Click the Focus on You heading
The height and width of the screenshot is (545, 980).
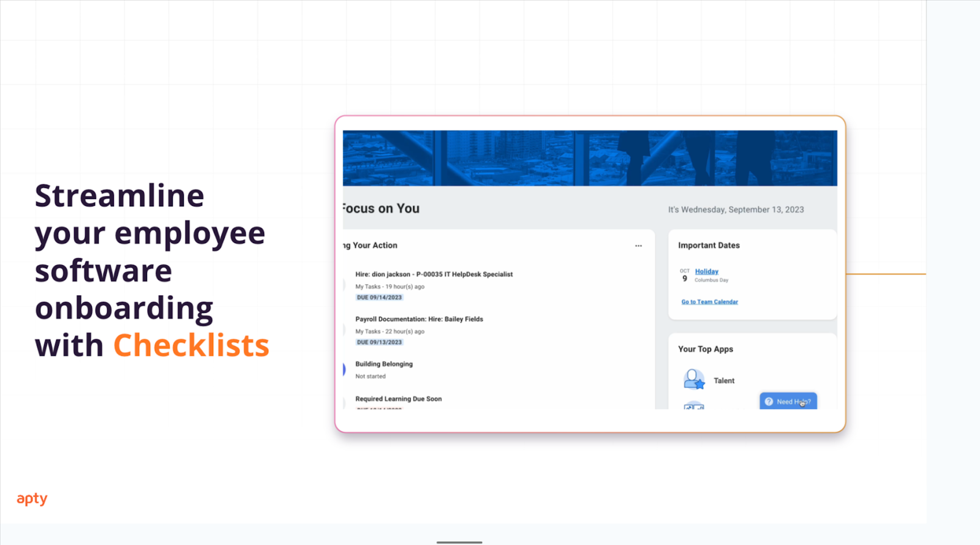(381, 208)
